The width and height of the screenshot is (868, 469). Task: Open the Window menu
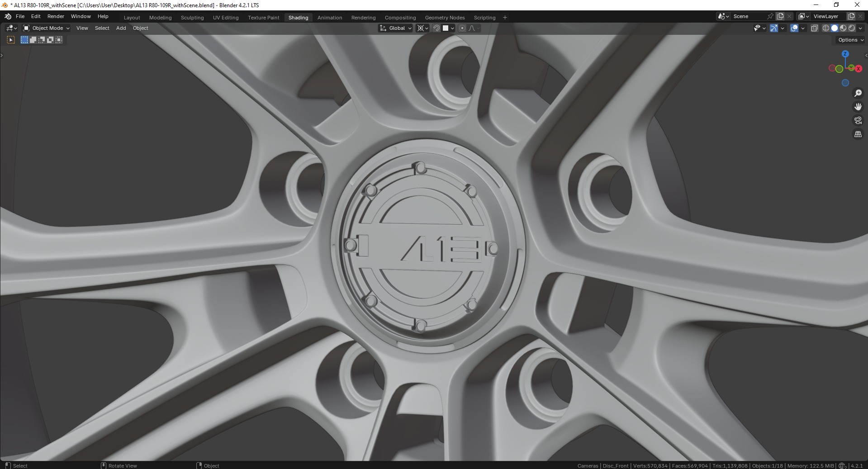81,16
